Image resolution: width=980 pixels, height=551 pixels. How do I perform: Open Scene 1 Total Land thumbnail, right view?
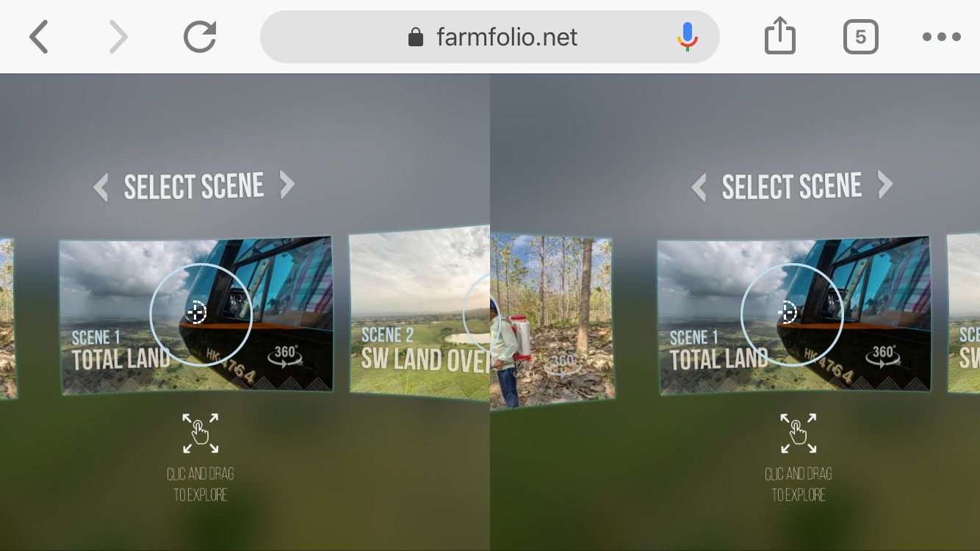pos(794,314)
